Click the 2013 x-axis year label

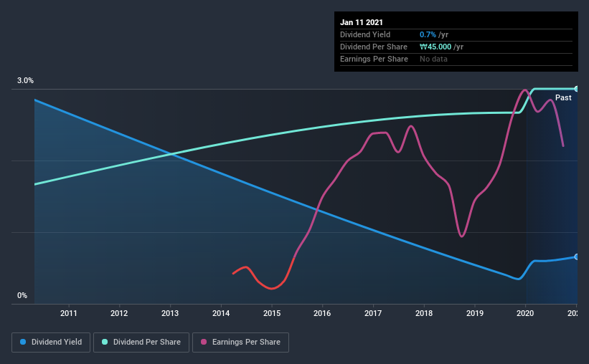[170, 313]
